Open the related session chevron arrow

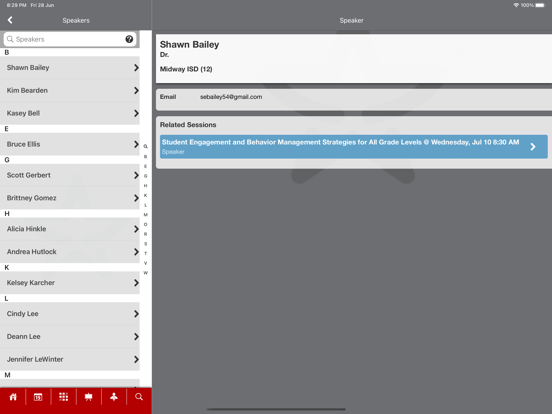pos(533,147)
